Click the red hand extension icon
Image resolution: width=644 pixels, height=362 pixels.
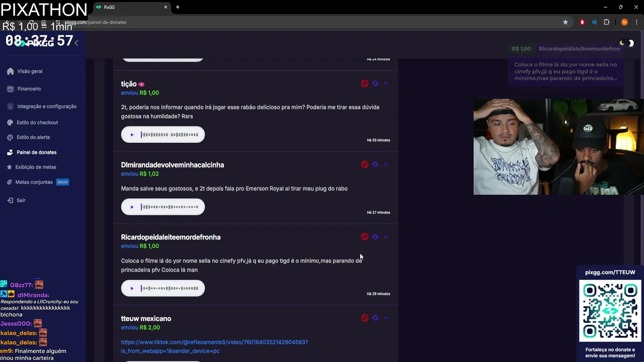(x=583, y=22)
